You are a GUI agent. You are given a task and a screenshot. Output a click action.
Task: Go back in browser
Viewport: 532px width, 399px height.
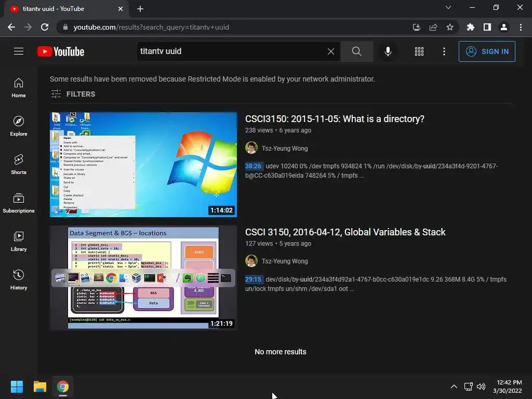coord(11,27)
